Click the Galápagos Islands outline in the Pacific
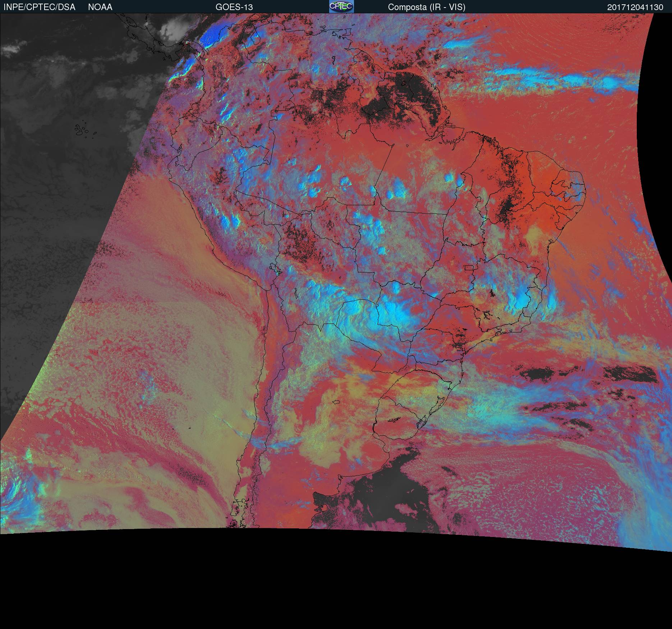Viewport: 672px width, 629px height. (x=83, y=130)
